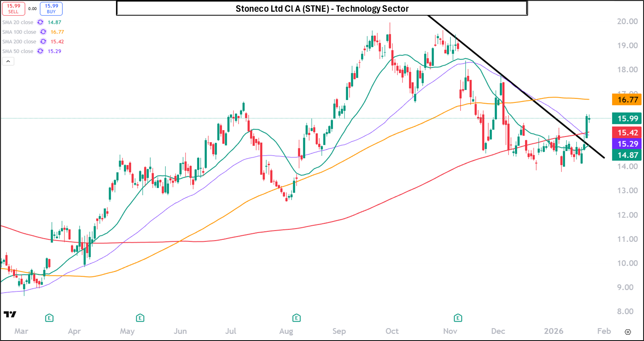Screen dimensions: 644x341
Task: Click the BUY 15.99 button
Action: coord(51,9)
